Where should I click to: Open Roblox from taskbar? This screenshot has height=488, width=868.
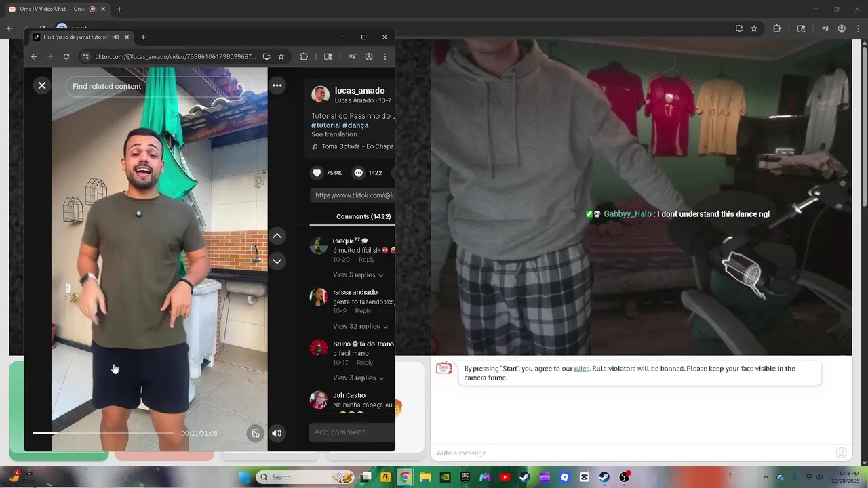click(564, 477)
